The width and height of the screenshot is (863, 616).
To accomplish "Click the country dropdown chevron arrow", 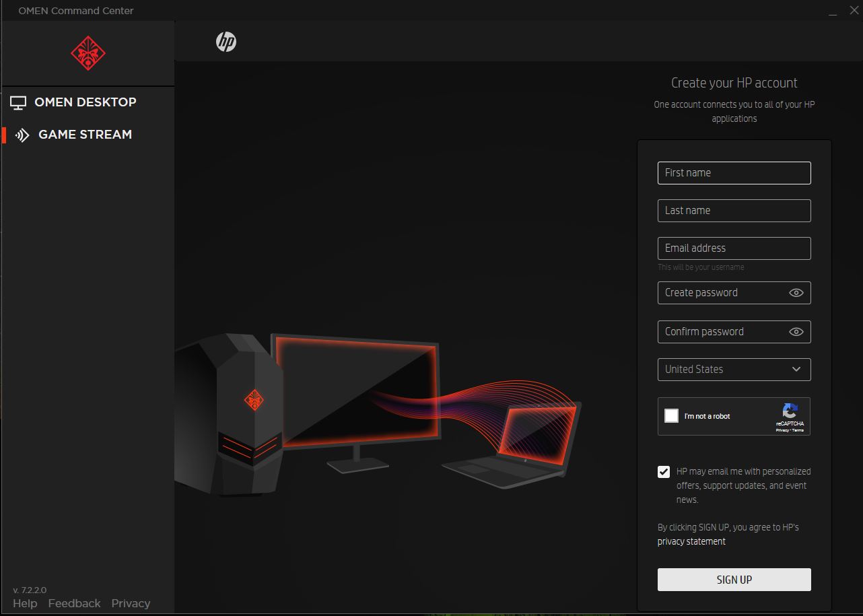I will tap(796, 370).
